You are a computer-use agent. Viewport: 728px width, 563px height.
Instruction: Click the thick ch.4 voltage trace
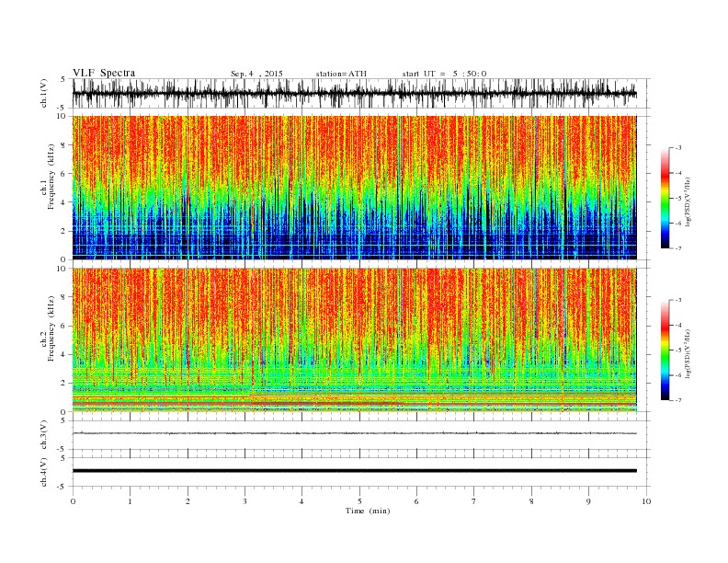point(355,471)
